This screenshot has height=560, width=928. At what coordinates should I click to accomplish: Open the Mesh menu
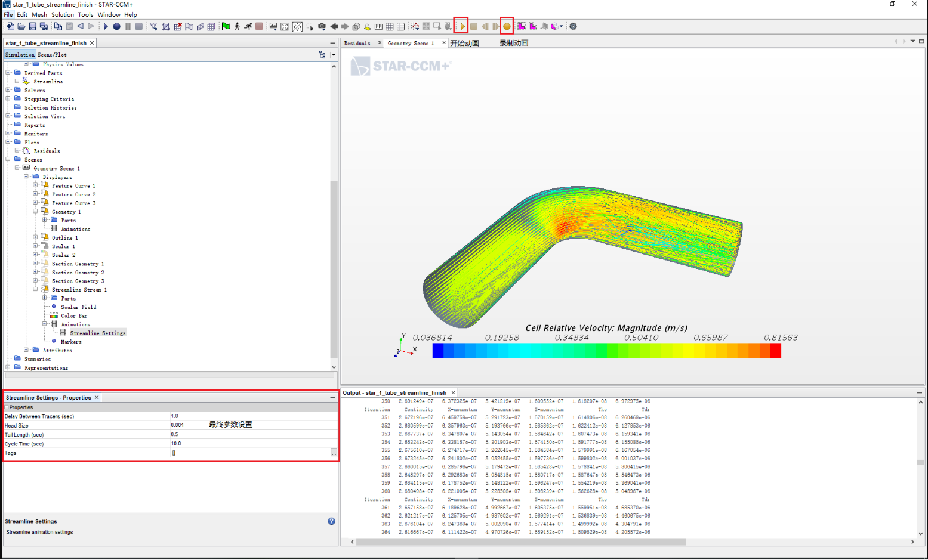point(39,14)
